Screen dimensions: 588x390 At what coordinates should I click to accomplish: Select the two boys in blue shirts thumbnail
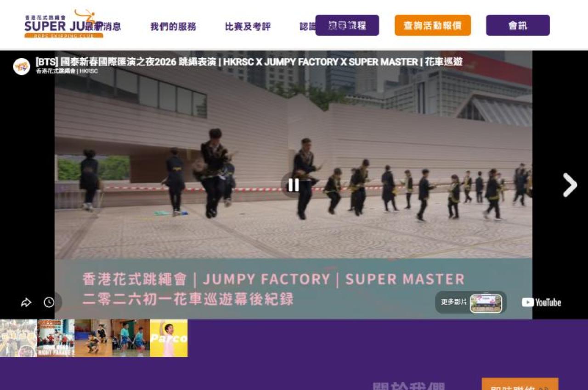pyautogui.click(x=131, y=338)
